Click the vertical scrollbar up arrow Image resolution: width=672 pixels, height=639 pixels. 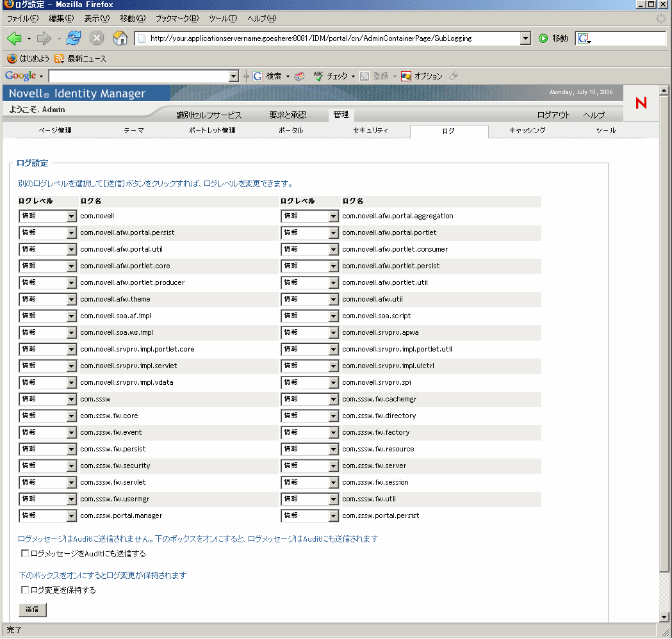click(664, 90)
